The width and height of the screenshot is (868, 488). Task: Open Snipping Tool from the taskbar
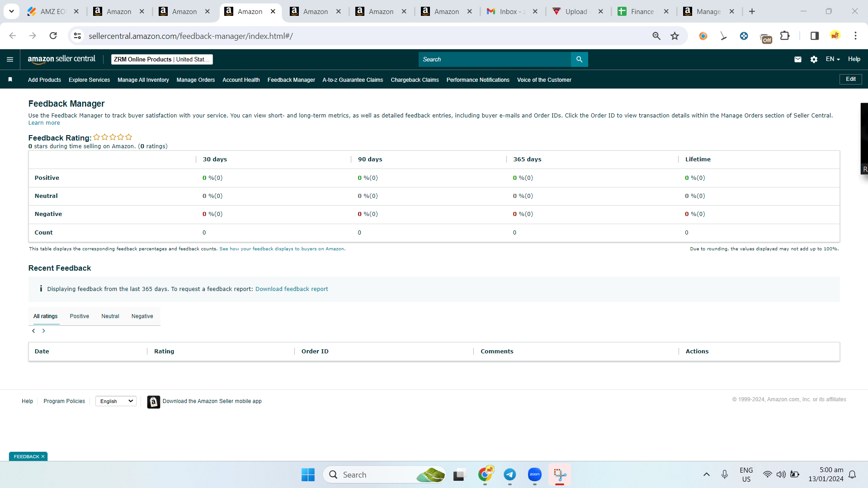(x=560, y=474)
